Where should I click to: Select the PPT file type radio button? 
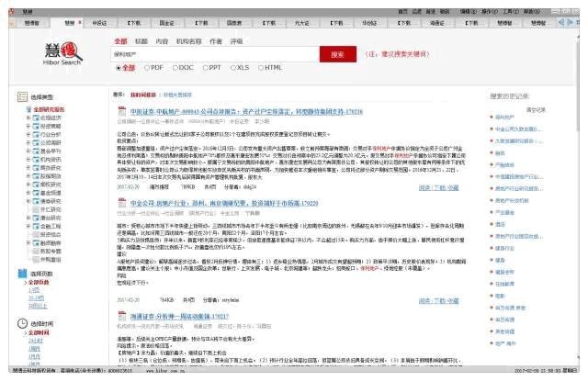coord(205,68)
